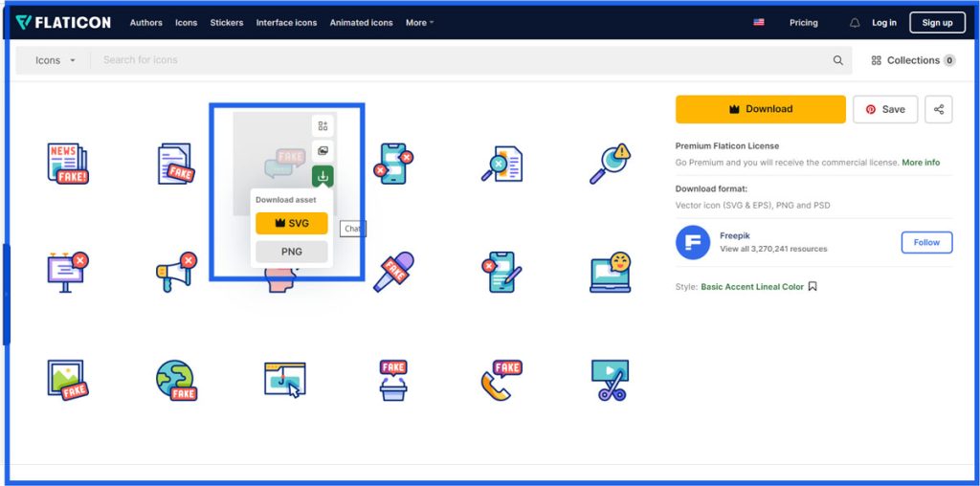
Task: Click the Search for icons field
Action: tap(459, 60)
